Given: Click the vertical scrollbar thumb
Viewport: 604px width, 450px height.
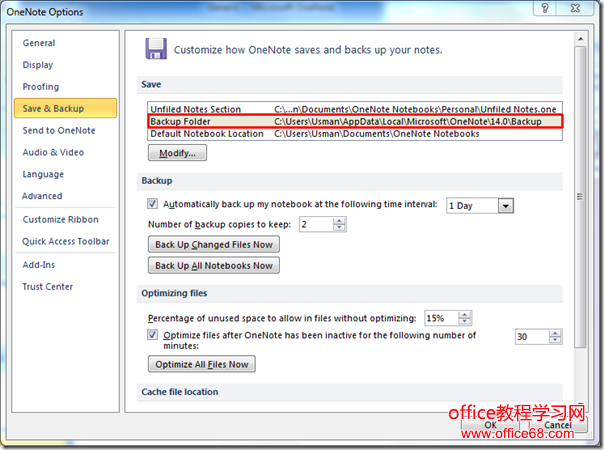Looking at the screenshot, I should tap(580, 196).
